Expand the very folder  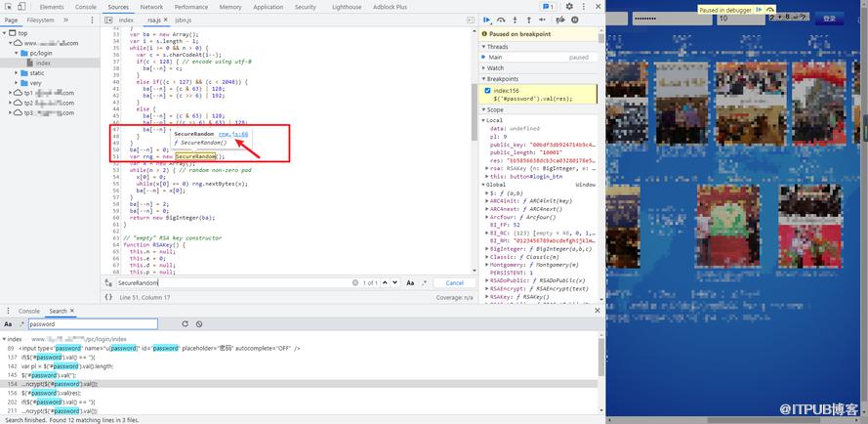pyautogui.click(x=17, y=83)
